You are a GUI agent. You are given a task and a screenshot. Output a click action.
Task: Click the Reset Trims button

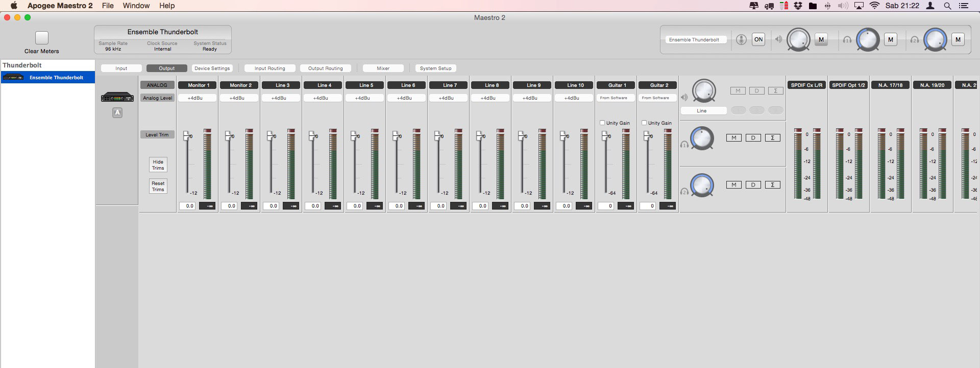(x=158, y=187)
